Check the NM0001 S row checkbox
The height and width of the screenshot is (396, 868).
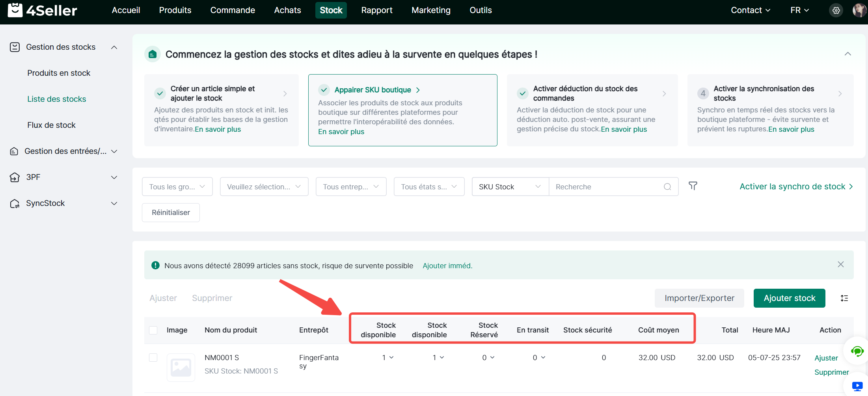coord(153,358)
